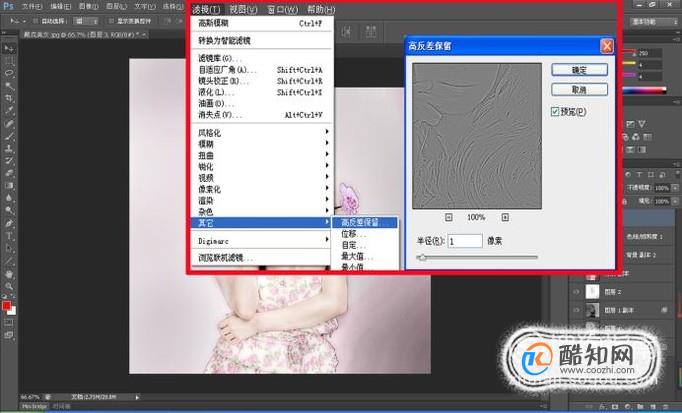Expand the 渲染 submenu
The image size is (682, 413).
[261, 200]
